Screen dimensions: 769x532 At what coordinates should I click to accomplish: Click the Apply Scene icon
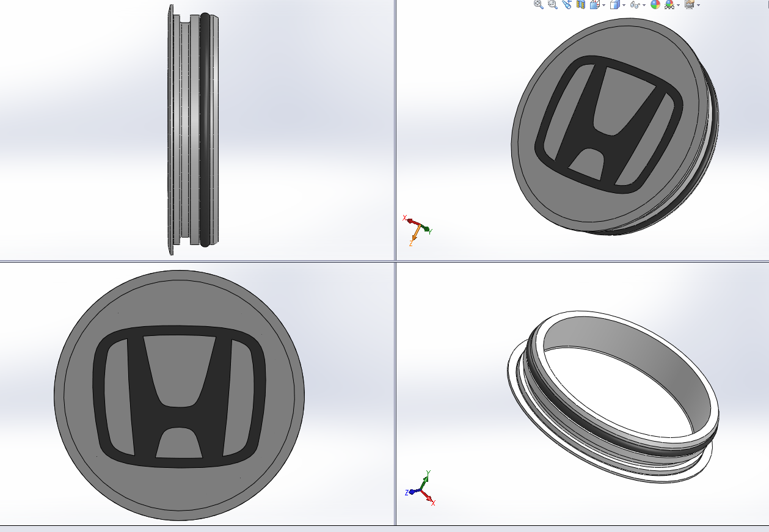(669, 5)
